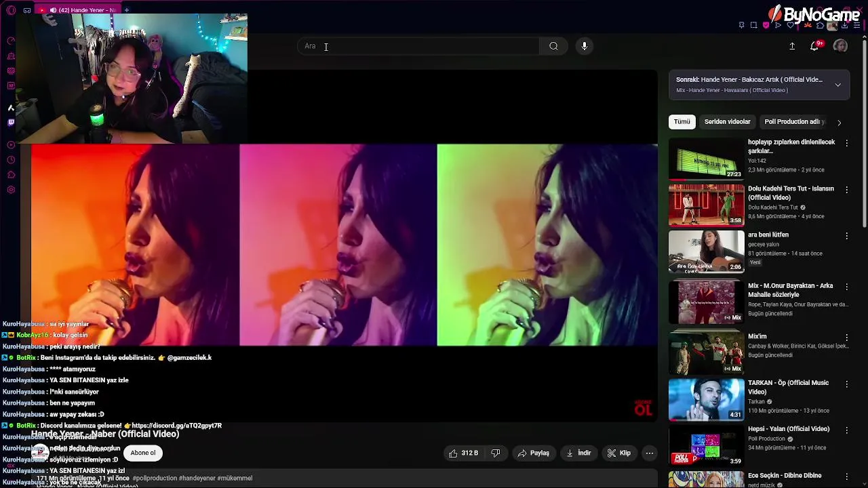Open browser downloads icon in toolbar
The image size is (868, 488).
point(844,25)
